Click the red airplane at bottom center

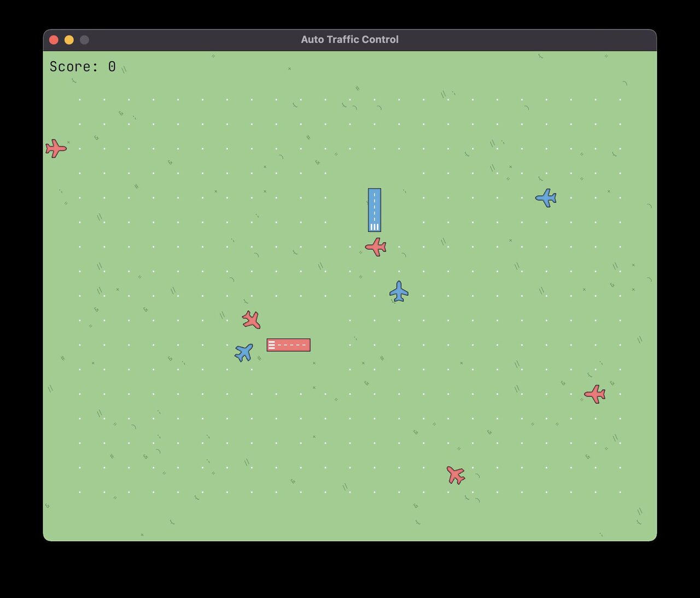456,475
